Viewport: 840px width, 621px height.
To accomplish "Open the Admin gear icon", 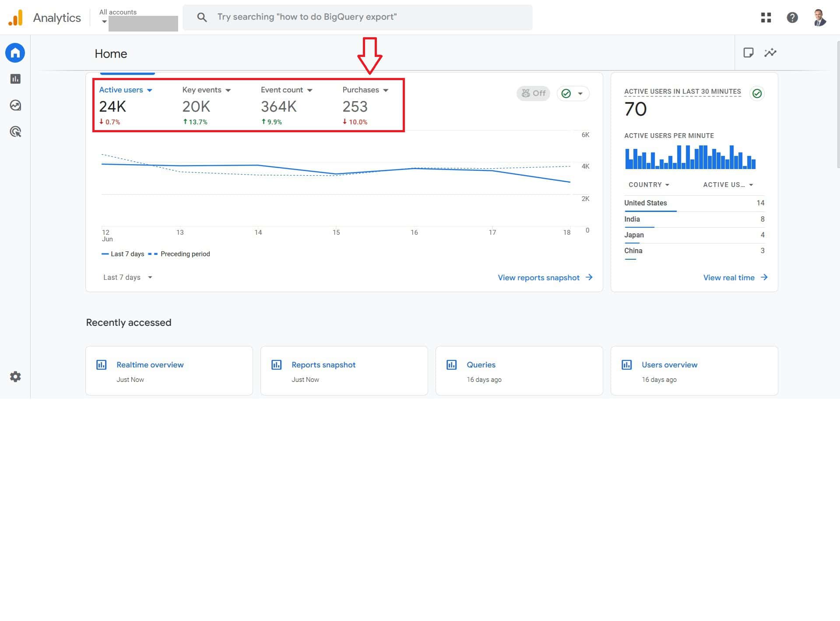I will coord(15,377).
